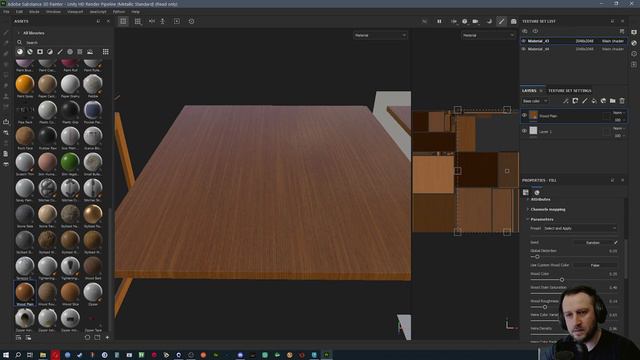Click the symmetry icon in top toolbar
Screen dimensions: 640x360
pos(152,21)
